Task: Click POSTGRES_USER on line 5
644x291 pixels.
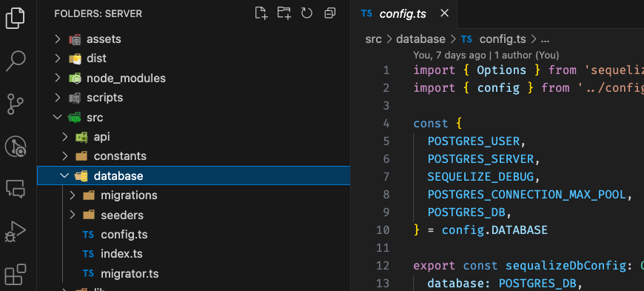Action: click(x=474, y=141)
